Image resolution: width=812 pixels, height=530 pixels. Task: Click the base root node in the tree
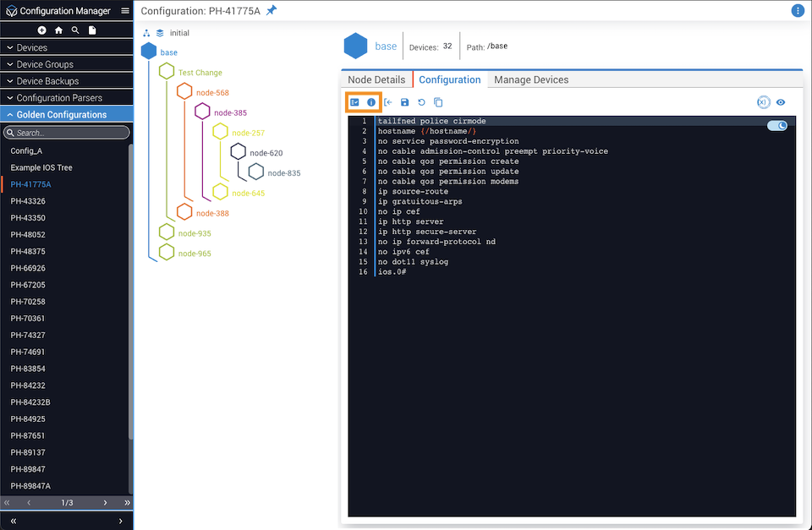pyautogui.click(x=149, y=52)
